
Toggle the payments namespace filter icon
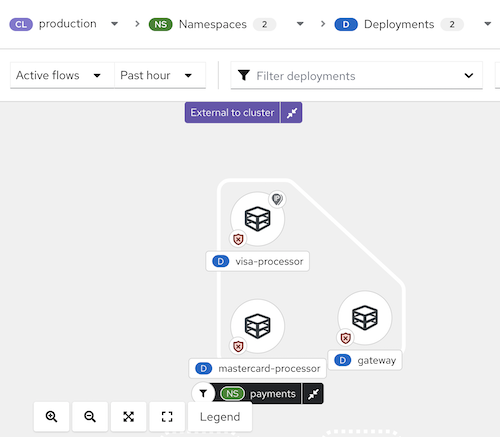[x=203, y=394]
